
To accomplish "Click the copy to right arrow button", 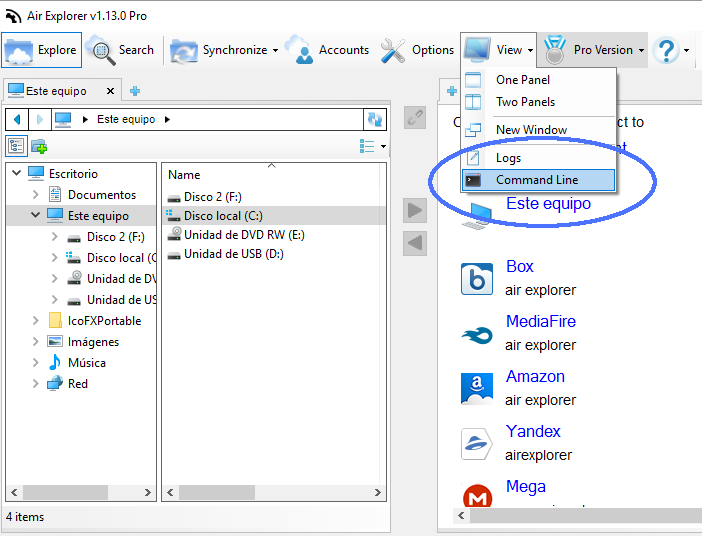I will [x=415, y=210].
